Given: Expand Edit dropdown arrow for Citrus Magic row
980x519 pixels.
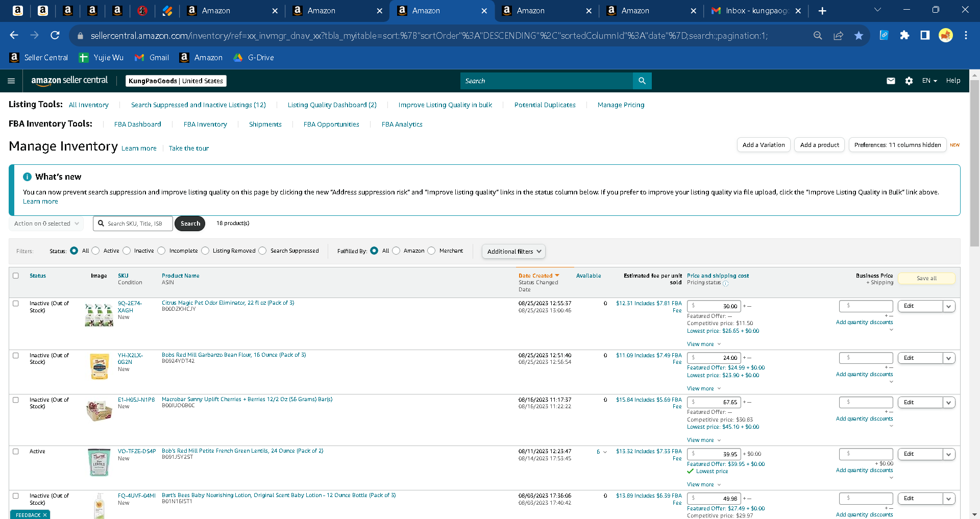Looking at the screenshot, I should click(x=949, y=306).
